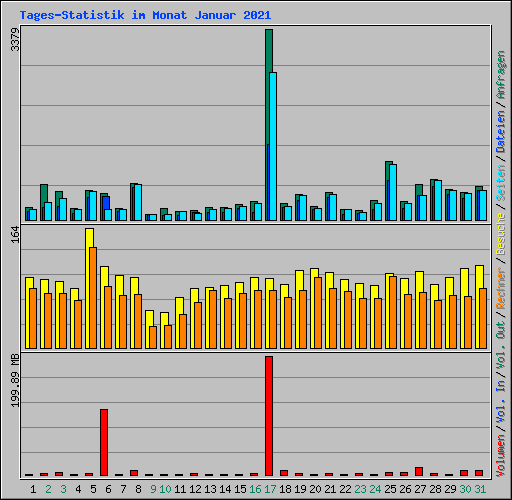
Task: Click the green Anfragen bar for day 2
Action: coord(44,193)
